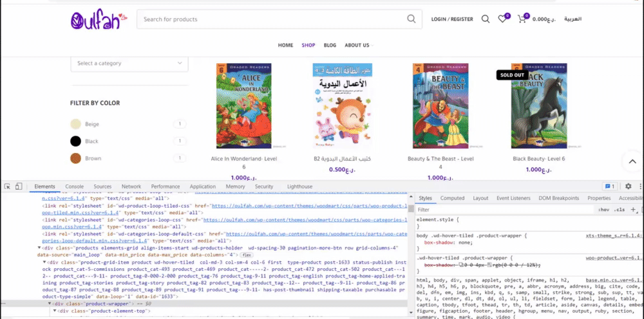Click the magnifier in the product search bar
Screen dimensions: 644x319
coord(411,19)
